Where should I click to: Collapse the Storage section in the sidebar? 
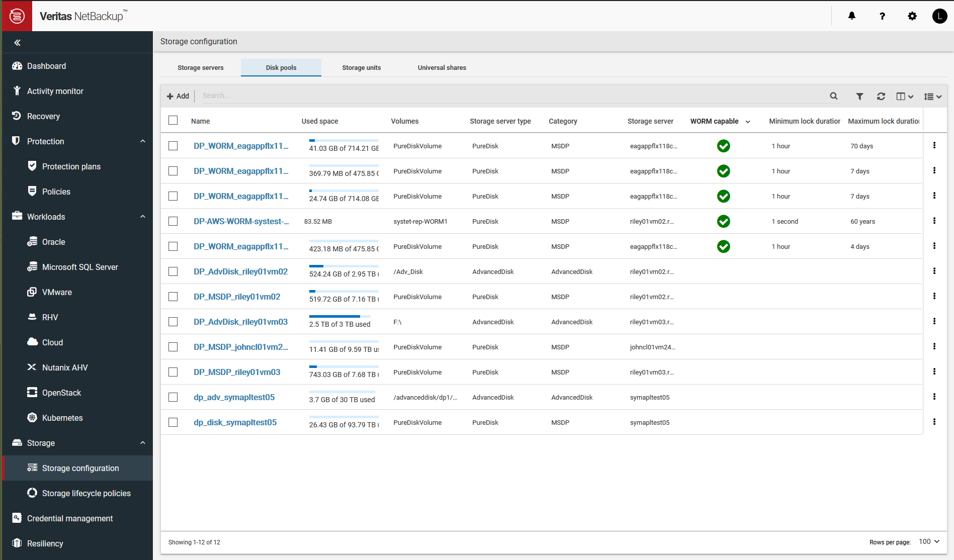pos(143,443)
